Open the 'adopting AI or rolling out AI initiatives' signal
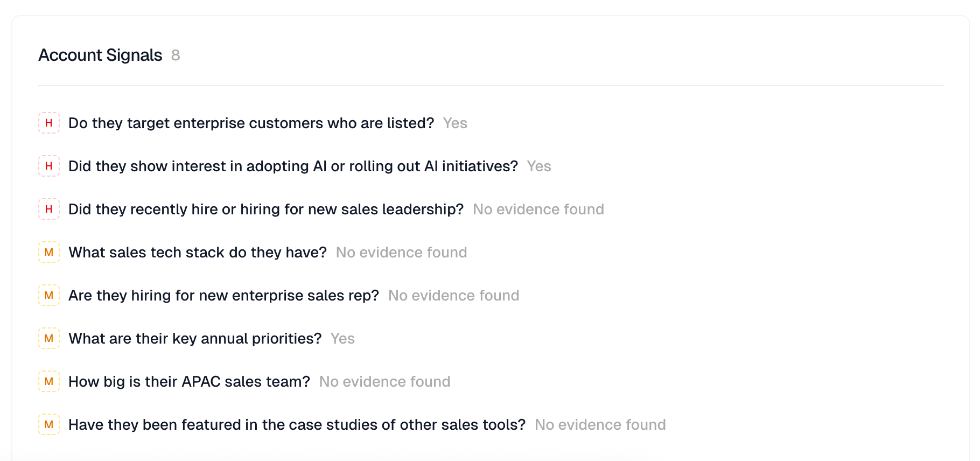 [x=293, y=166]
